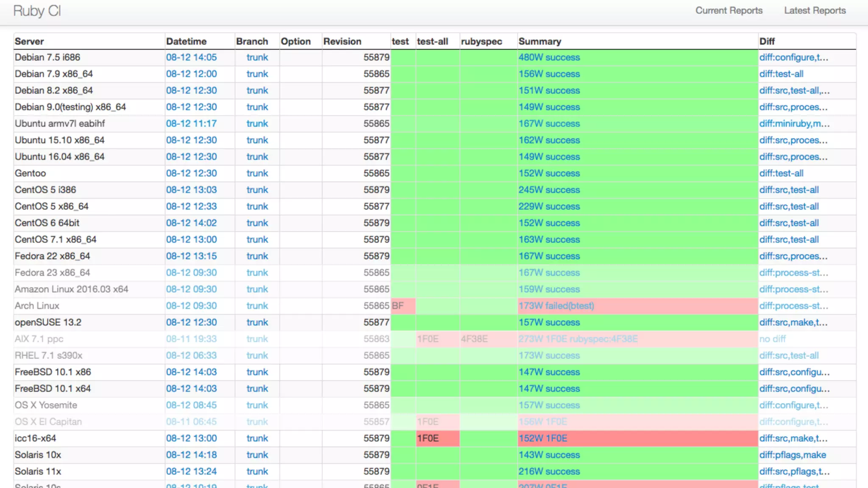Open the Current Reports menu item
The height and width of the screenshot is (488, 868).
click(x=729, y=11)
